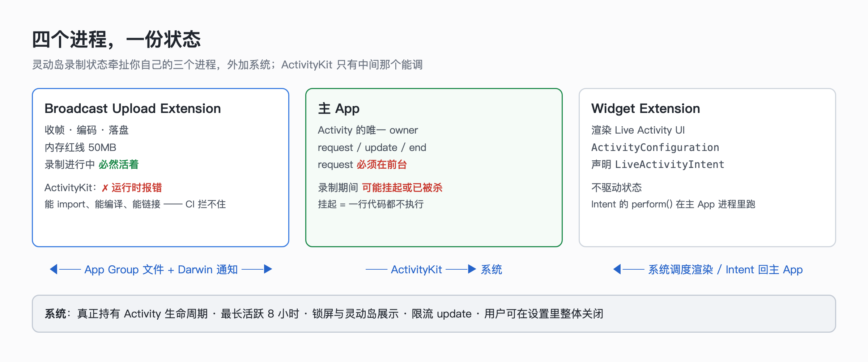This screenshot has height=362, width=868.
Task: Click the gray subtitle starting with 灵动岛录制状态
Action: pos(227,65)
